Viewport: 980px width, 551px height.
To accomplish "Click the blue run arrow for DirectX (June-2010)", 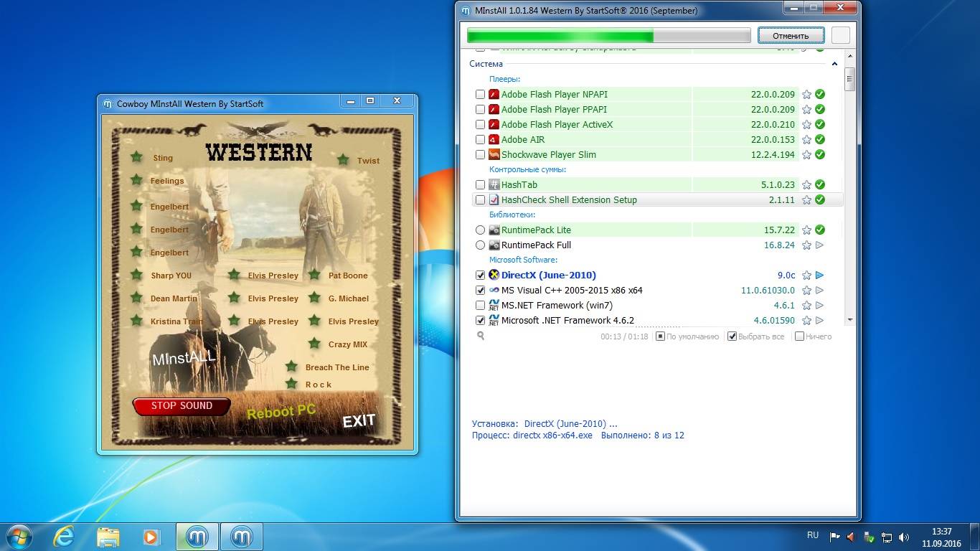I will tap(820, 275).
